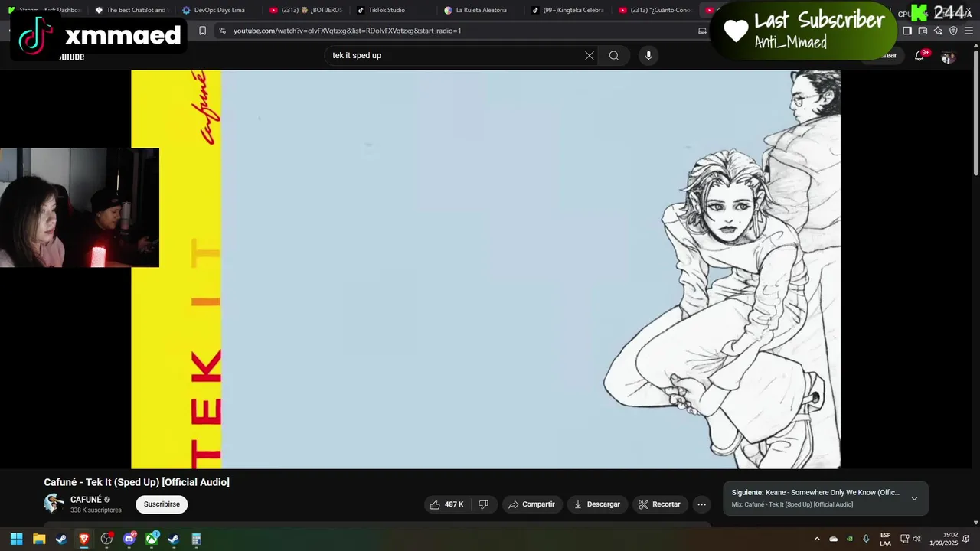980x551 pixels.
Task: Open the CAFUNÉ channel name link
Action: point(86,500)
